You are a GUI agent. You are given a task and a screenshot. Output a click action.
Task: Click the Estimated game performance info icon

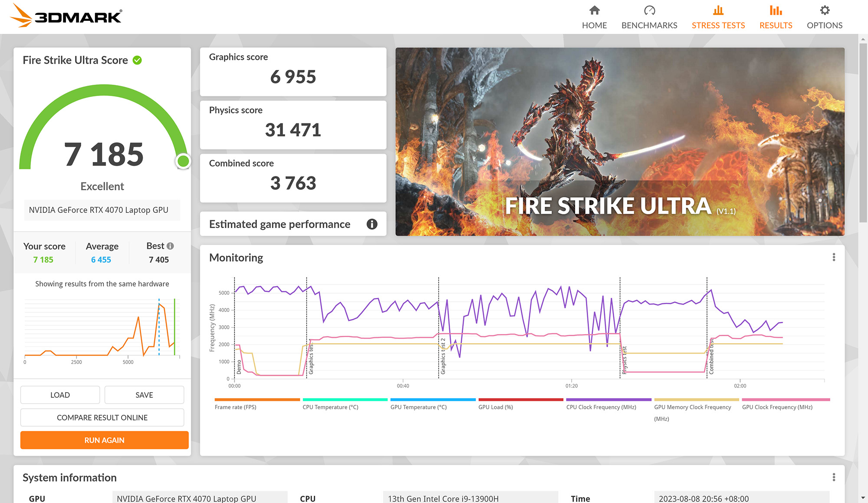pyautogui.click(x=372, y=224)
